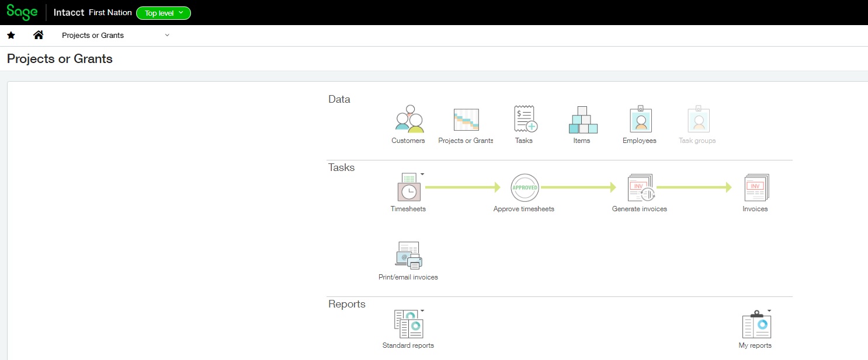
Task: Select the Projects or Grants data icon
Action: [x=465, y=120]
